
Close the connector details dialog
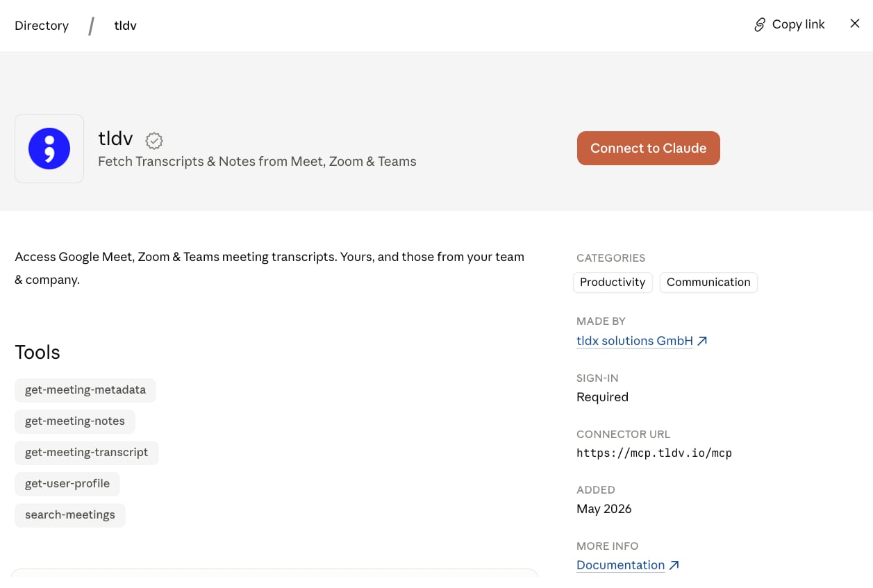pyautogui.click(x=855, y=24)
